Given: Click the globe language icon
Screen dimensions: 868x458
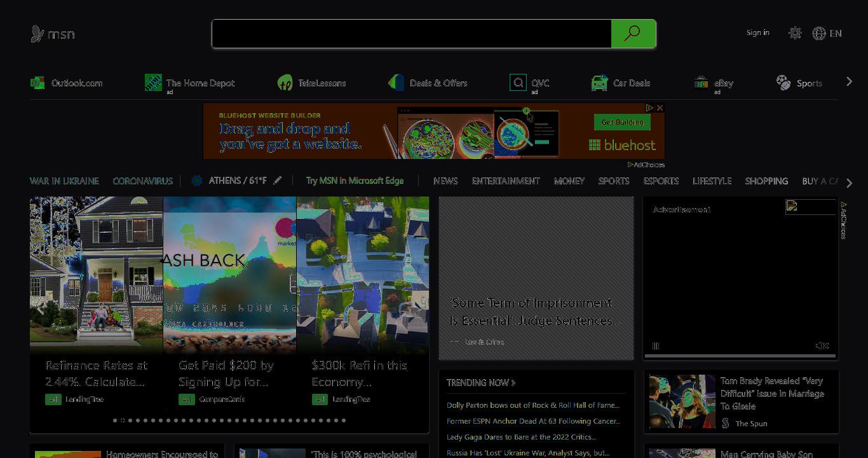Looking at the screenshot, I should (x=819, y=34).
